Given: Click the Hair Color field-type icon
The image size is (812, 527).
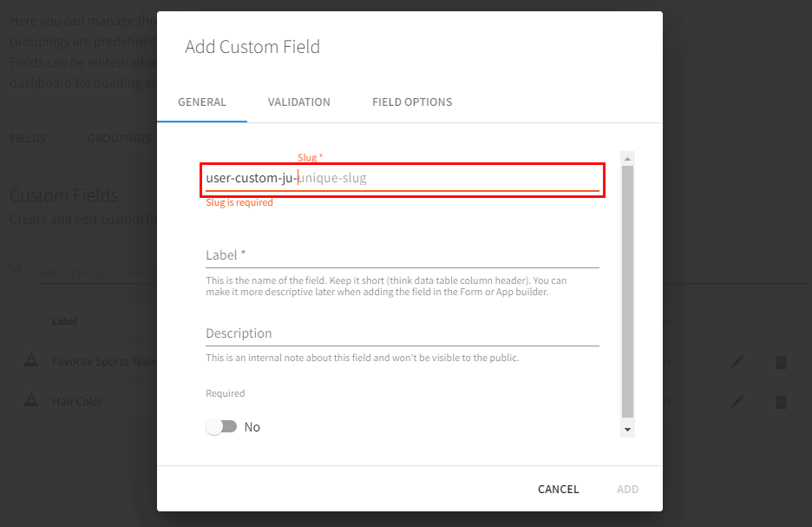Looking at the screenshot, I should (30, 401).
